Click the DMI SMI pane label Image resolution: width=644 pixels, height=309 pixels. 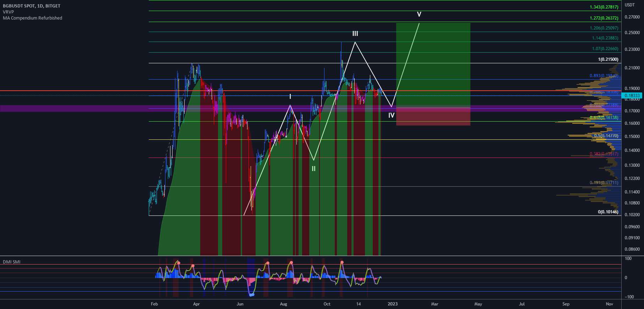click(12, 262)
